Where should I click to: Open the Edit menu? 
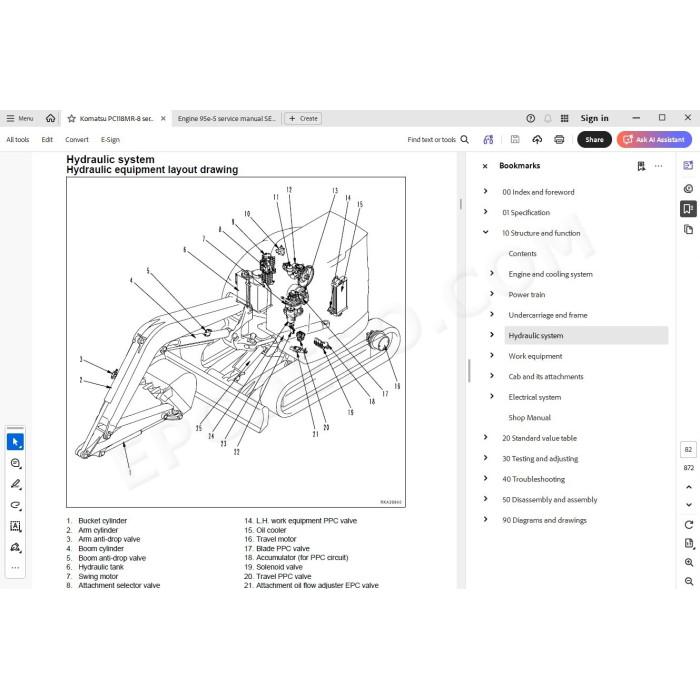pos(47,140)
